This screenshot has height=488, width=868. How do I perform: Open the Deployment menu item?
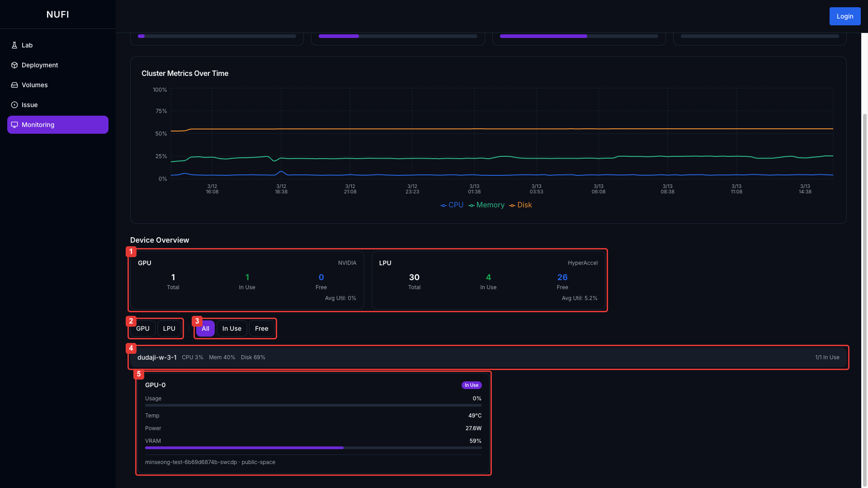pos(40,65)
